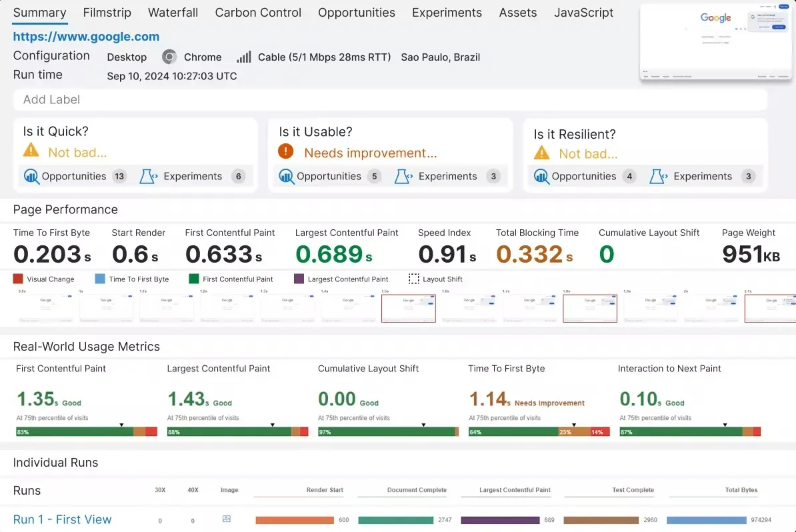
Task: Click the Cable connection signal bars icon
Action: point(244,57)
